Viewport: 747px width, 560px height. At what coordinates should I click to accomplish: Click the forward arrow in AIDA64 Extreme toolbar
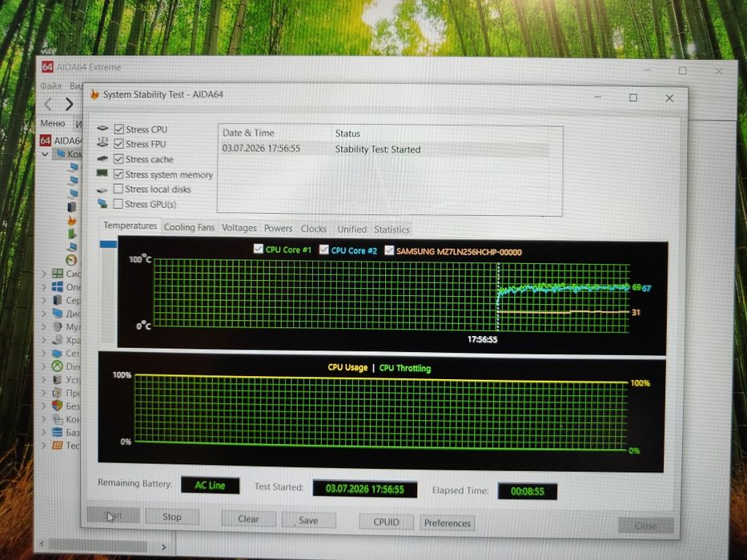pyautogui.click(x=69, y=104)
